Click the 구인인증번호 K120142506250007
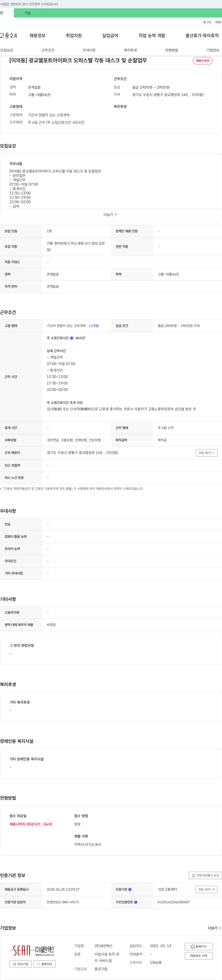Screen dimensions: 222x980 point(174,902)
